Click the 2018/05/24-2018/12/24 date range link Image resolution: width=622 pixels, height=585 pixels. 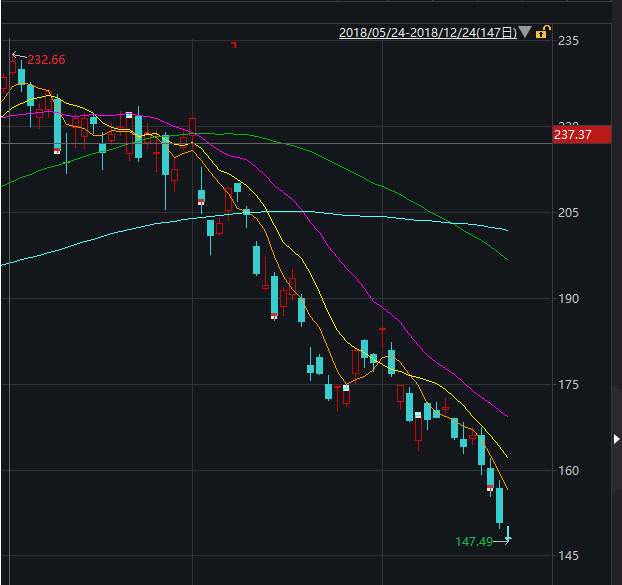coord(428,33)
